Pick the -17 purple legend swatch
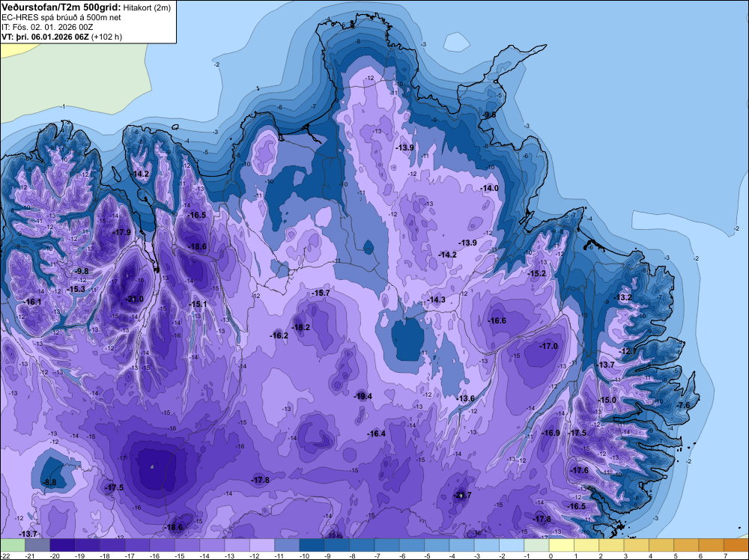This screenshot has width=749, height=560. [137, 545]
